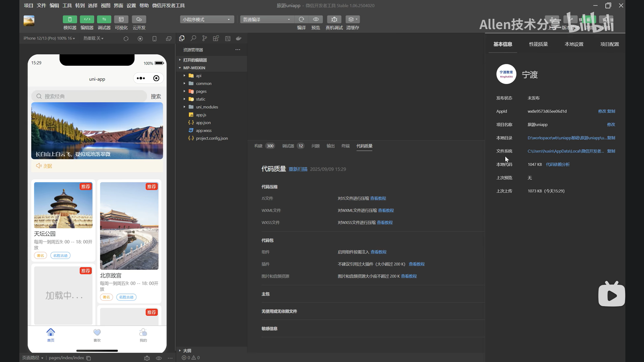Expand the pages folder
The image size is (644, 362).
(201, 91)
